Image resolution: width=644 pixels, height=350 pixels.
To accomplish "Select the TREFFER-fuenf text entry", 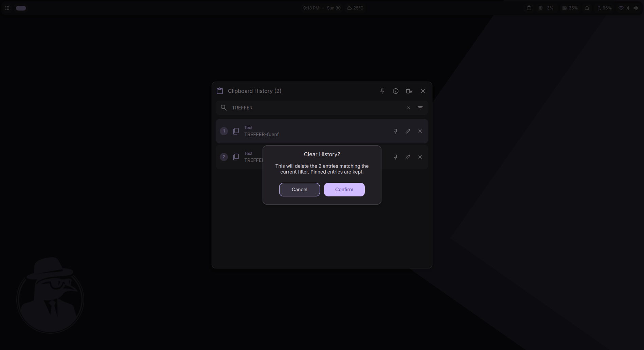I will coord(322,131).
